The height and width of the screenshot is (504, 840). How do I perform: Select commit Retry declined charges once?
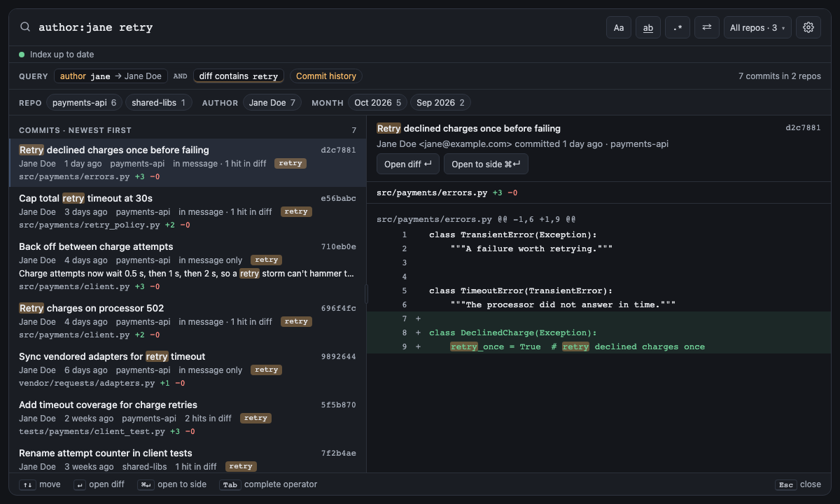tap(188, 162)
